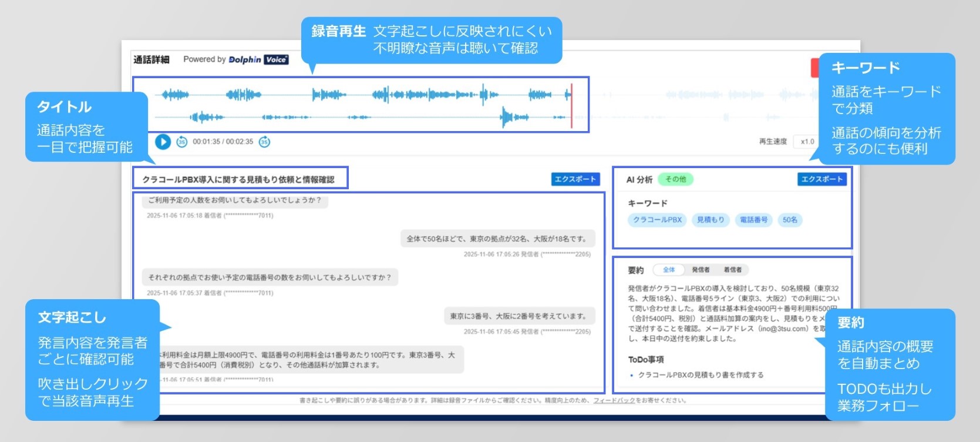Click the ToDo item クラコールPBXの見積もり書を作成する
Viewport: 980px width, 442px height.
tap(701, 375)
